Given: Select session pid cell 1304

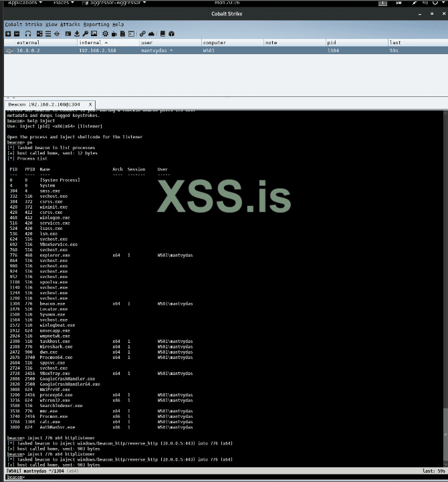Looking at the screenshot, I should click(333, 51).
